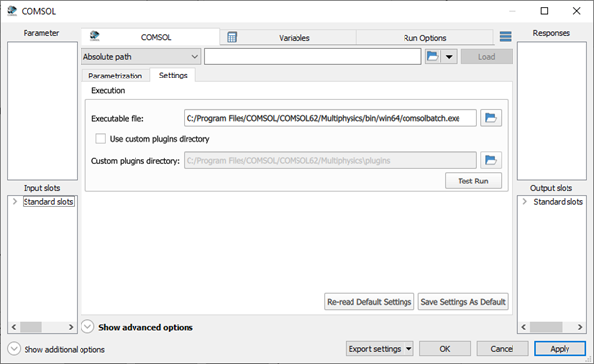Viewport: 594px width, 364px height.
Task: Expand Show additional options
Action: [14, 349]
